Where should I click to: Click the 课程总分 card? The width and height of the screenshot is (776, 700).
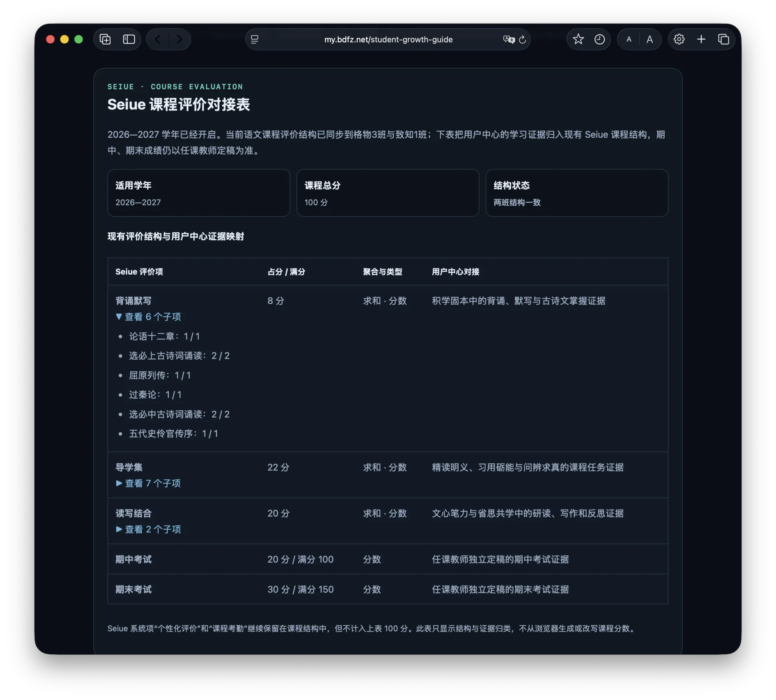point(388,193)
